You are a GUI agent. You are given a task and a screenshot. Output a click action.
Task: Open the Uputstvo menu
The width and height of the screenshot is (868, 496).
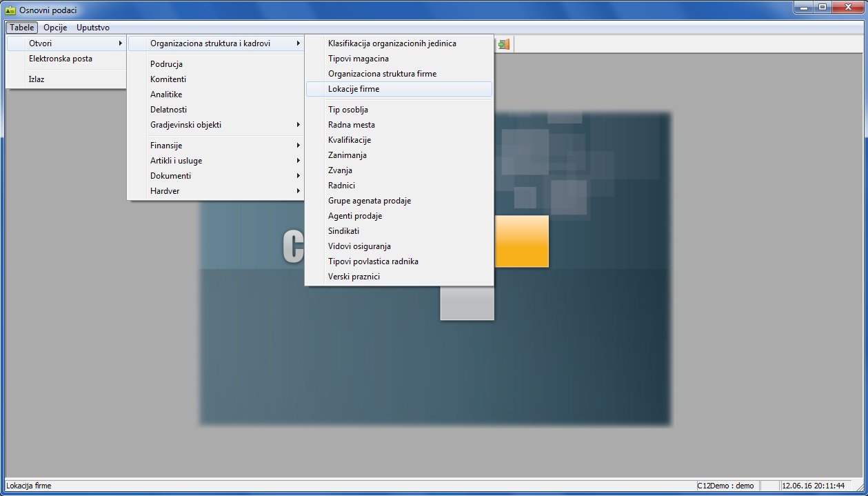click(93, 28)
